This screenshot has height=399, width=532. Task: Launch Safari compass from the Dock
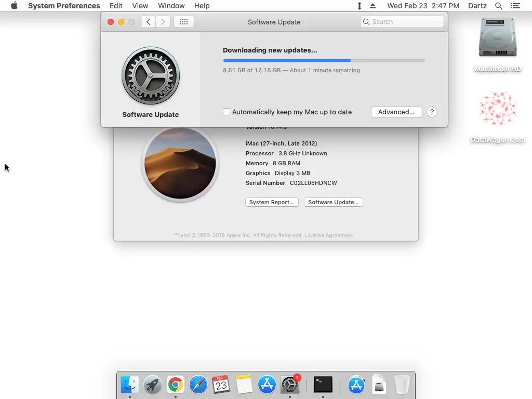tap(198, 384)
